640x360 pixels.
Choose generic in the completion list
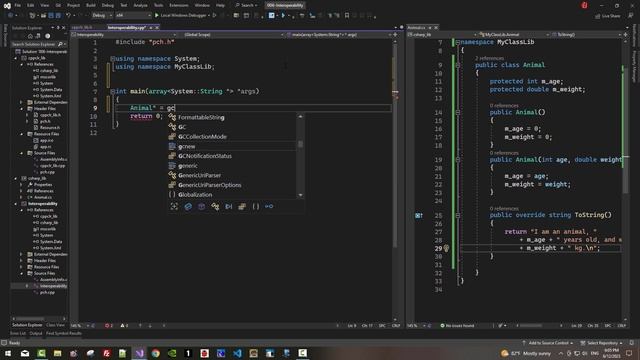232,166
